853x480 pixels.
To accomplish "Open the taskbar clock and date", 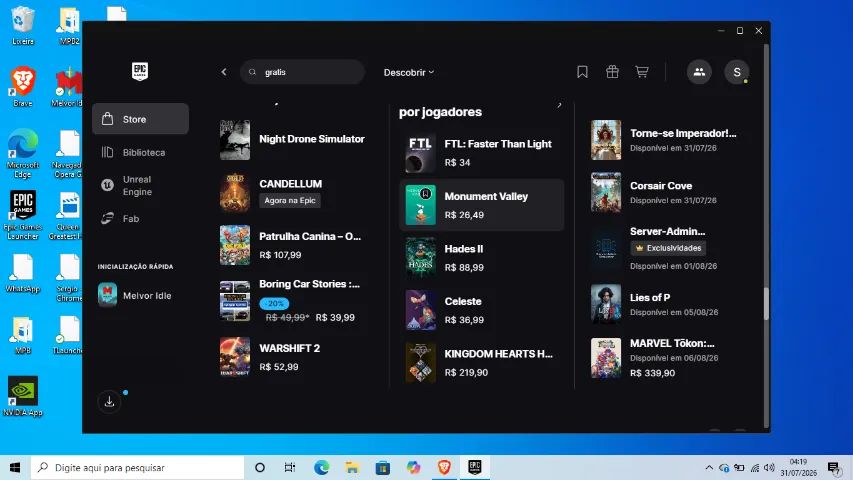I will coord(799,467).
